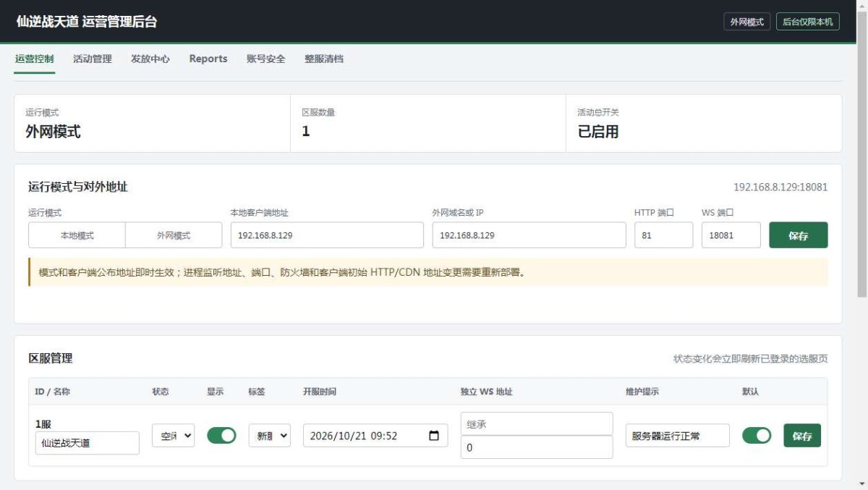Screen dimensions: 868x490
Task: Select 外网模式 option in 运行模式
Action: [174, 235]
